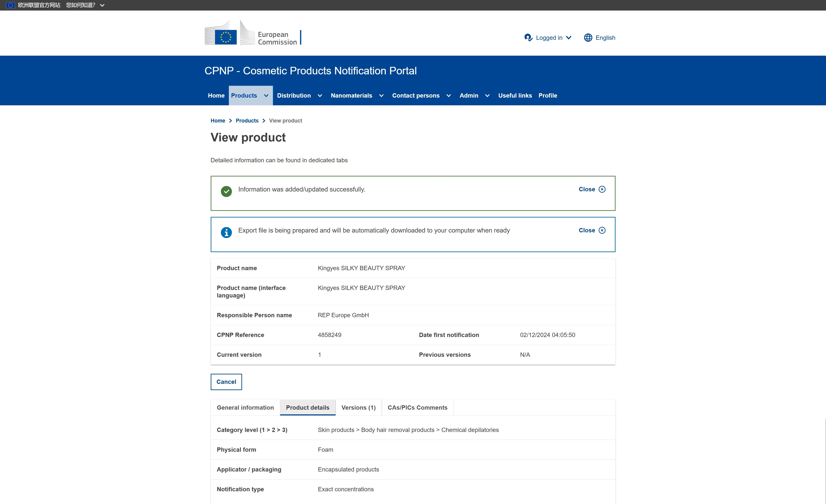Expand the Contact persons menu
The height and width of the screenshot is (504, 826).
click(448, 95)
